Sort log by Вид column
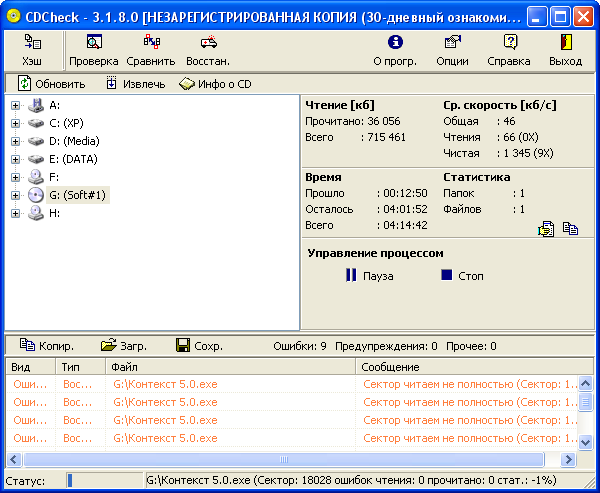600x493 pixels. click(x=31, y=367)
